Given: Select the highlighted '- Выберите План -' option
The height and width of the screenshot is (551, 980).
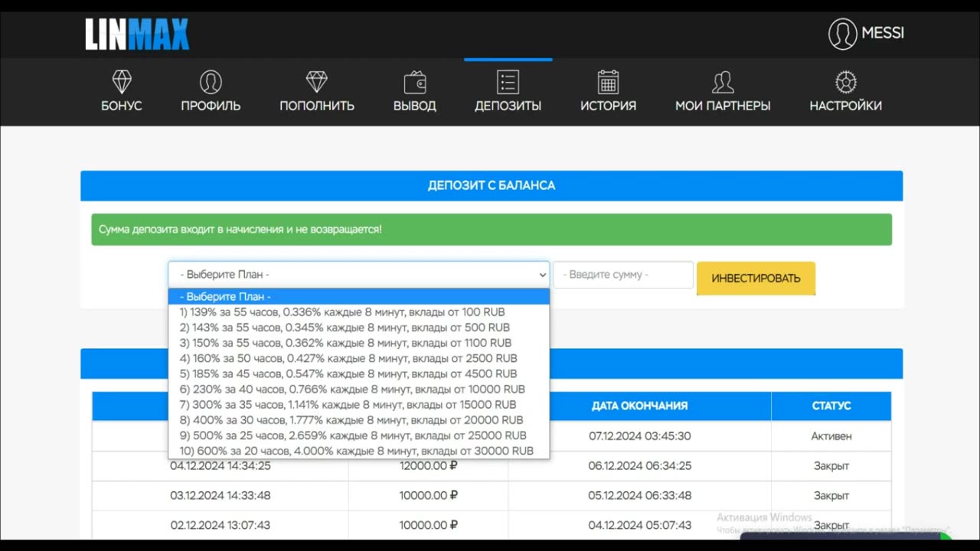Looking at the screenshot, I should [359, 297].
